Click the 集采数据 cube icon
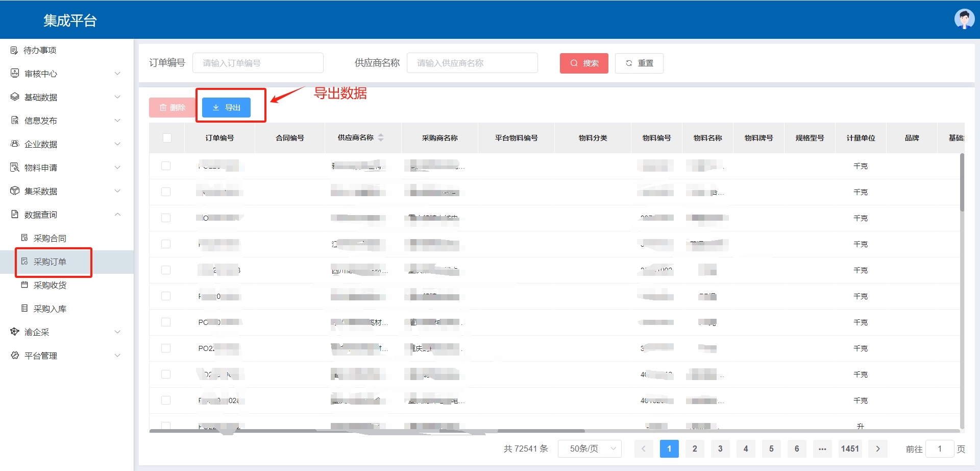 pos(15,191)
